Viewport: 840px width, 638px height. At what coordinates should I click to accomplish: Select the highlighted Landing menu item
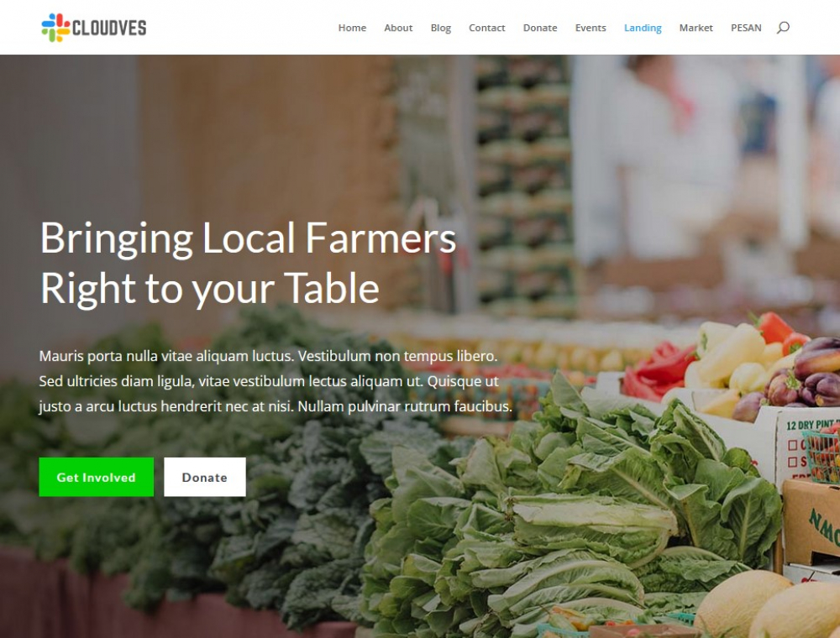pos(643,28)
